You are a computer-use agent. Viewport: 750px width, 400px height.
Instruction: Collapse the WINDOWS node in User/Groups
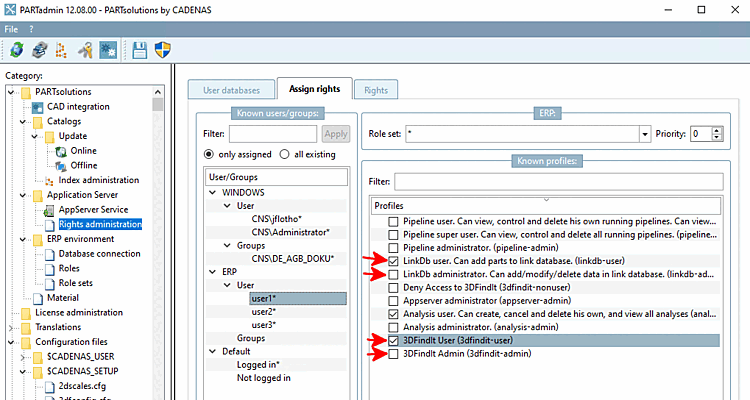(x=213, y=192)
